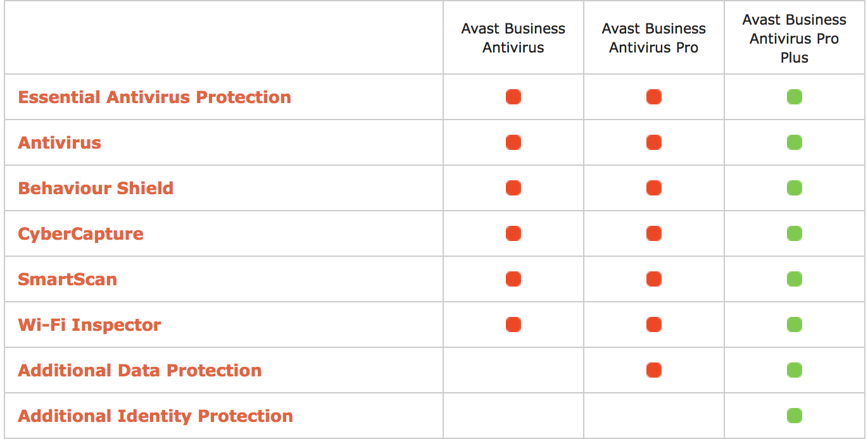Click the Wi-Fi Inspector feature link
Viewport: 868px width, 439px height.
[89, 325]
